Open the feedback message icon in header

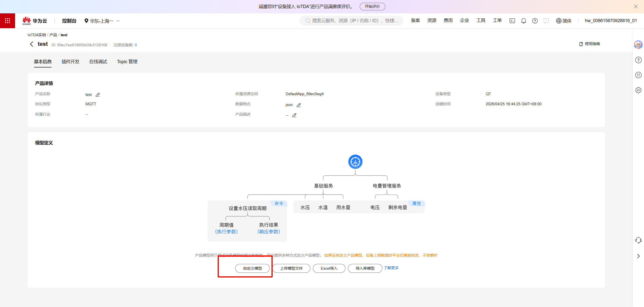click(546, 21)
